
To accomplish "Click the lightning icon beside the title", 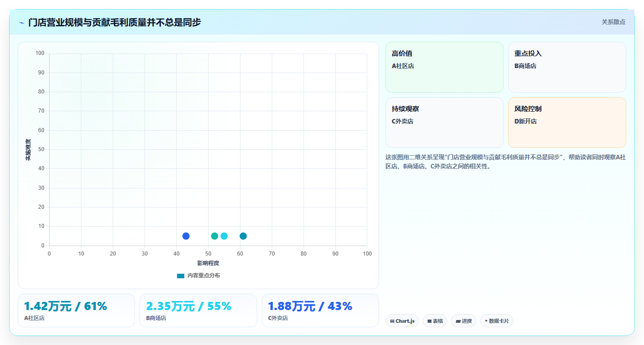I will click(21, 22).
